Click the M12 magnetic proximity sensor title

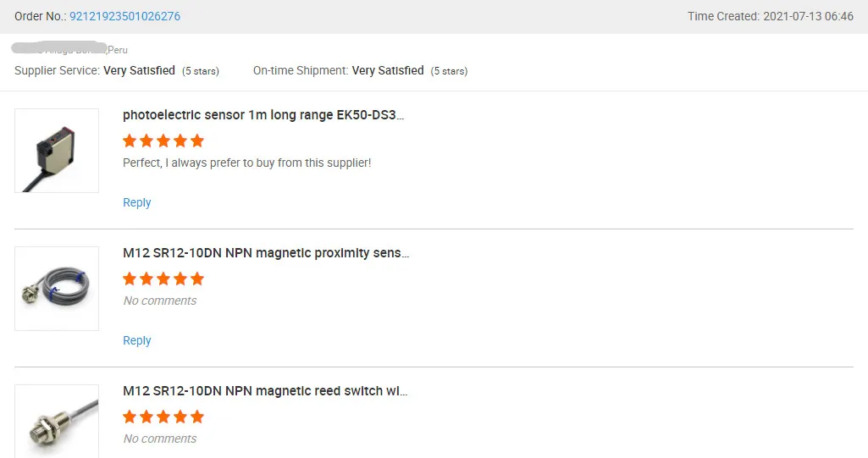coord(266,252)
